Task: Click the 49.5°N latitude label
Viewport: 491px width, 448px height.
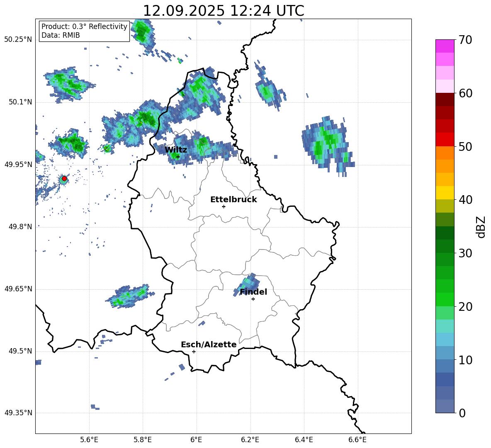Action: 20,351
